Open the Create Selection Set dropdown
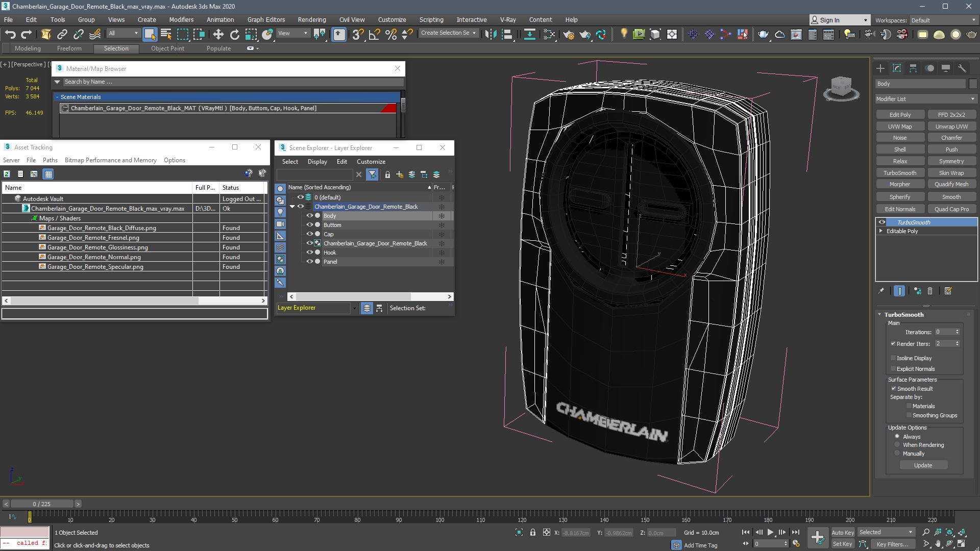Screen dimensions: 980x551 [449, 33]
